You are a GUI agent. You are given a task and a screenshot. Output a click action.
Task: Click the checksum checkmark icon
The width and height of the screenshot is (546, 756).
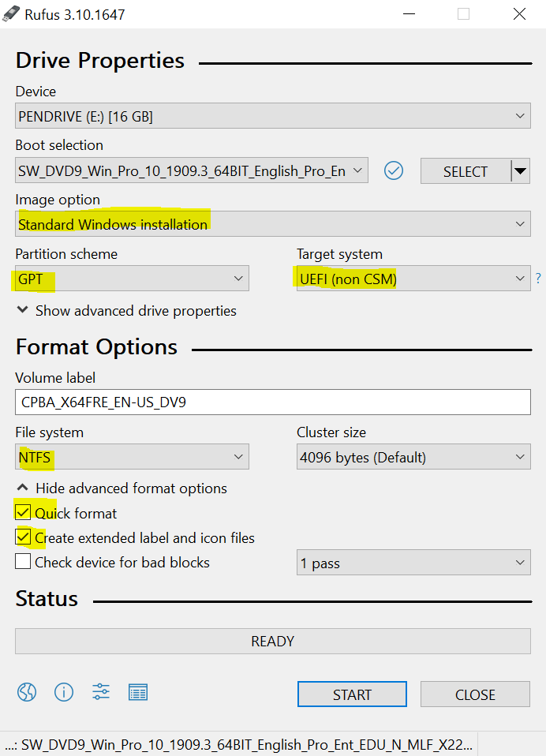pyautogui.click(x=394, y=170)
